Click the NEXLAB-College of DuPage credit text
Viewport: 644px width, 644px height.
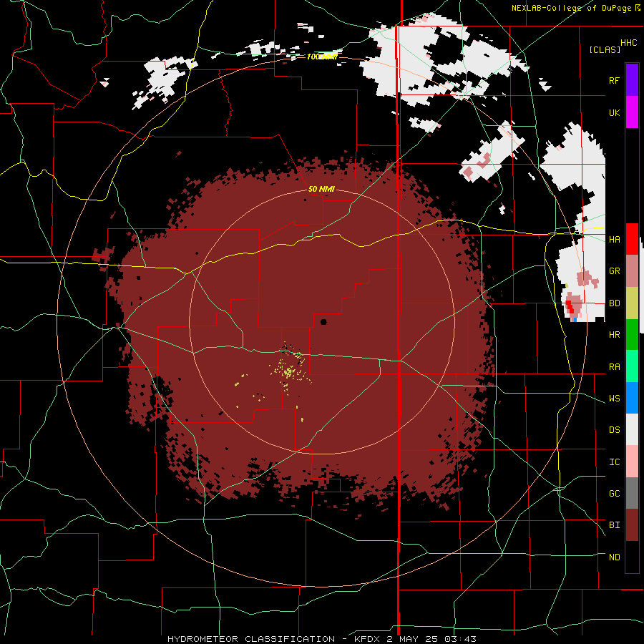click(x=572, y=8)
